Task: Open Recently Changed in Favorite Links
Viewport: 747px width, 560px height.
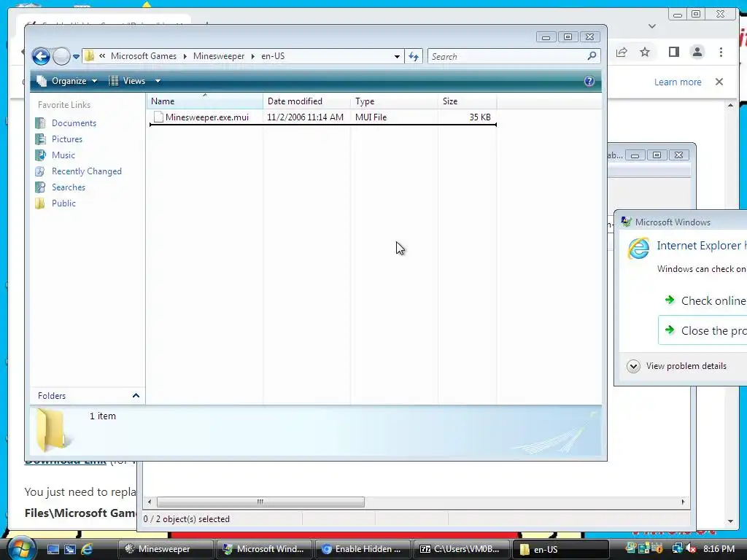Action: [87, 171]
